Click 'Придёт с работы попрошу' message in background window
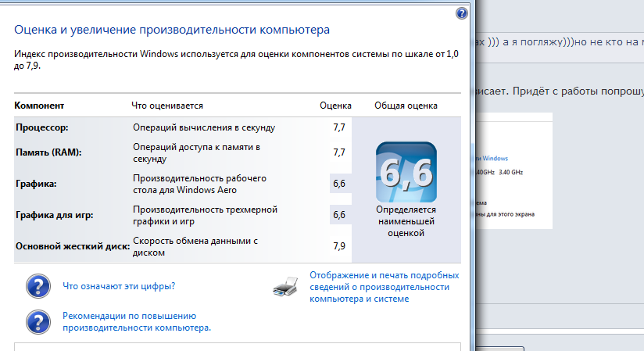644x351 pixels. (578, 91)
